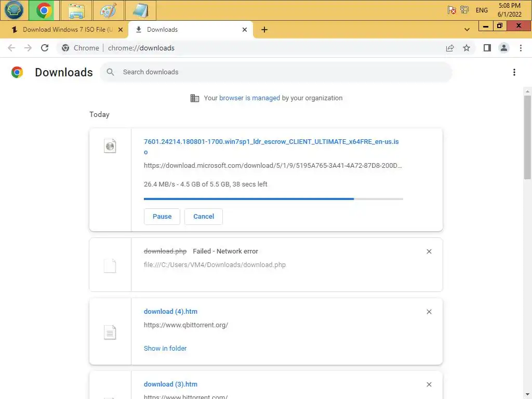Click the Action Center flag tray icon
Image resolution: width=532 pixels, height=399 pixels.
(451, 10)
